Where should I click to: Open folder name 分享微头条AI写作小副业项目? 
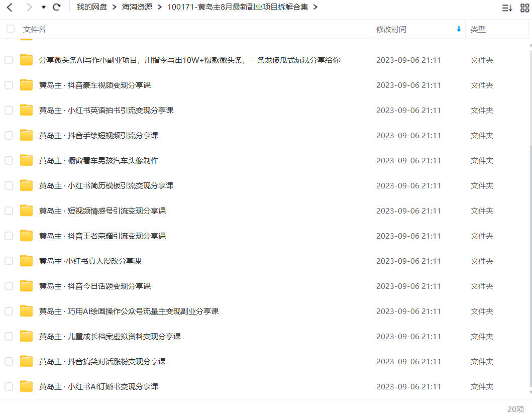[x=190, y=60]
